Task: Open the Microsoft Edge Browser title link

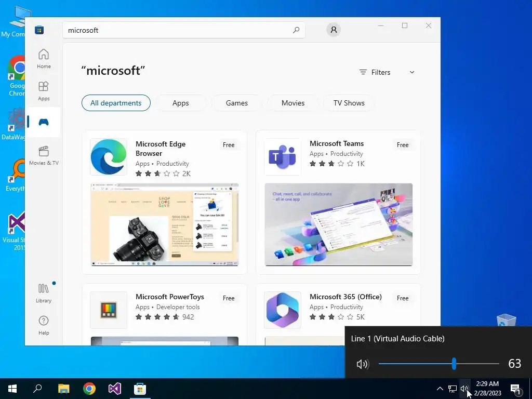Action: 161,149
